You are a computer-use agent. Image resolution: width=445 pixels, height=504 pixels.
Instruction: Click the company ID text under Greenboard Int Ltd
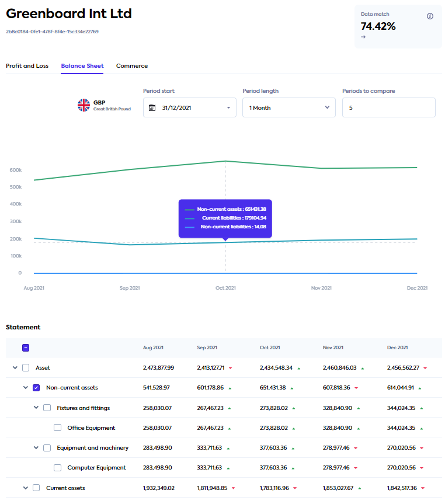click(52, 32)
